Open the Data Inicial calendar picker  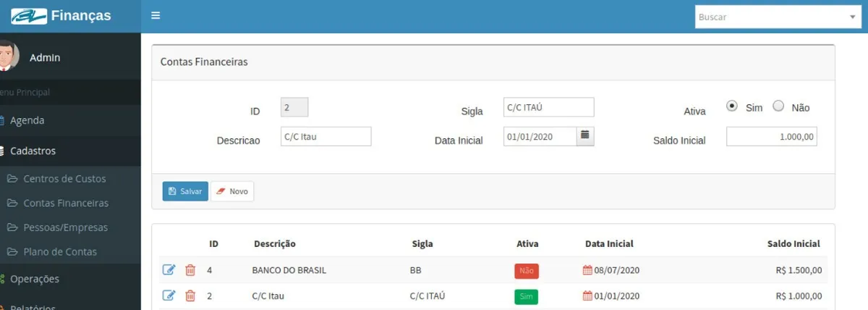pos(585,136)
